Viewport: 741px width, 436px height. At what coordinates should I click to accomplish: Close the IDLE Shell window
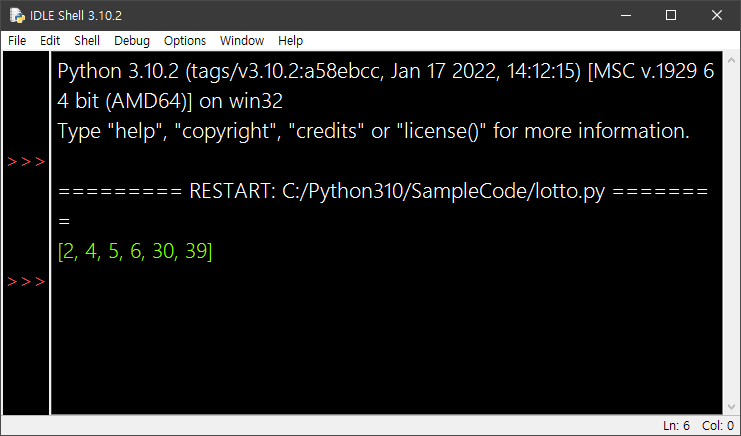click(717, 15)
